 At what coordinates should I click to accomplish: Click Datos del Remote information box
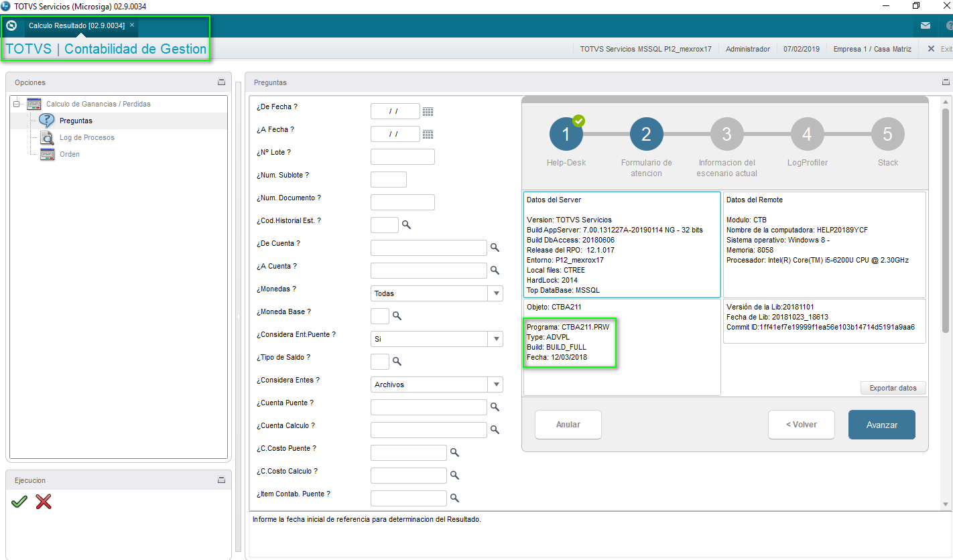(824, 244)
